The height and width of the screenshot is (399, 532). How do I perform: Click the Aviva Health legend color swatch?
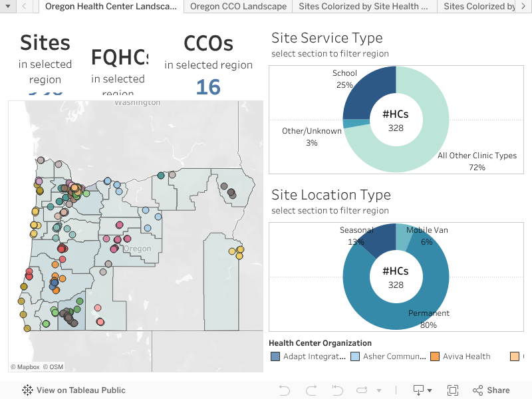pyautogui.click(x=435, y=356)
